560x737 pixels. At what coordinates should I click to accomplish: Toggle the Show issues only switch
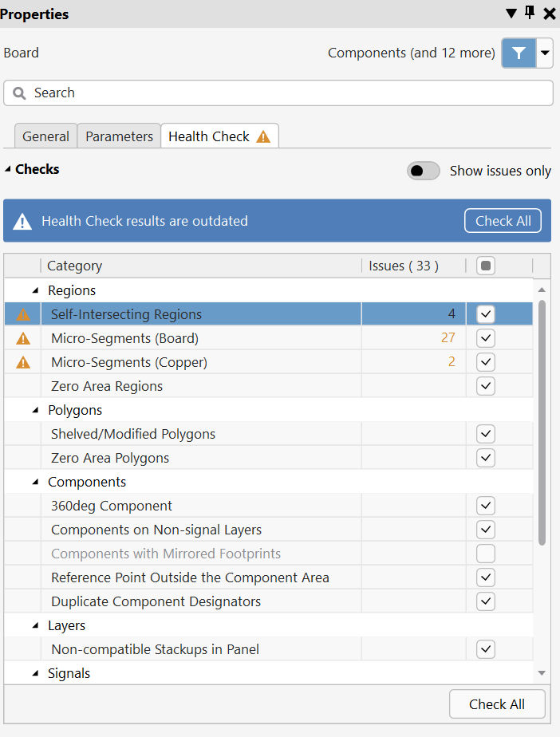coord(424,171)
